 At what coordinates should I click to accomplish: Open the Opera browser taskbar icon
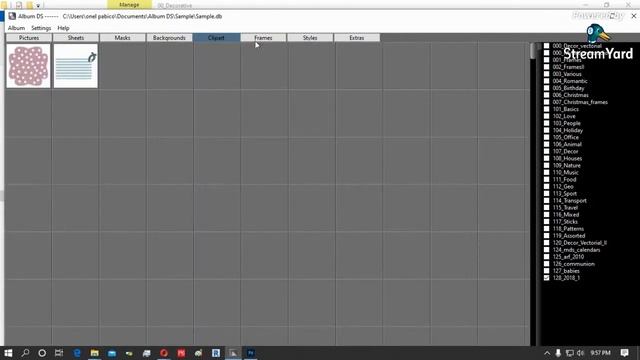click(x=164, y=353)
